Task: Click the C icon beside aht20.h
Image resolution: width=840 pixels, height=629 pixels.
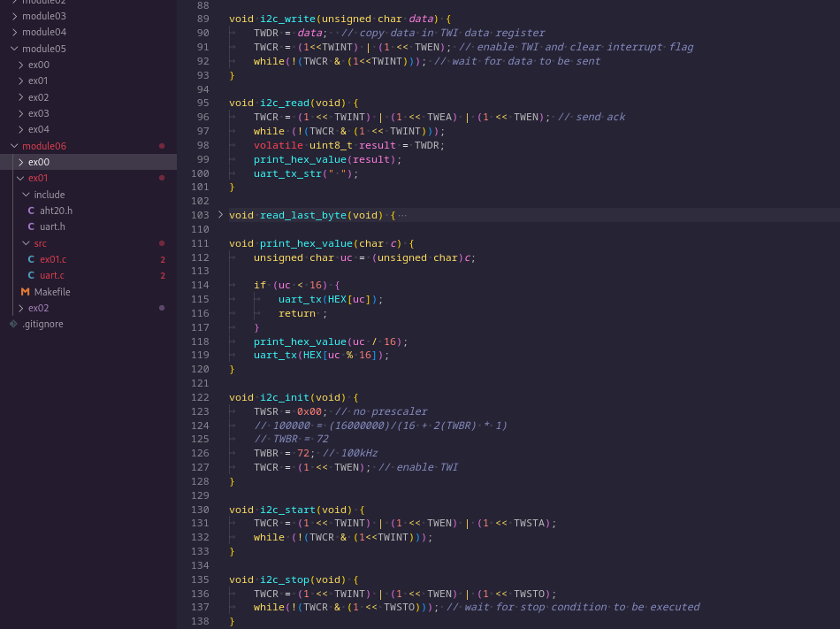Action: [x=31, y=211]
